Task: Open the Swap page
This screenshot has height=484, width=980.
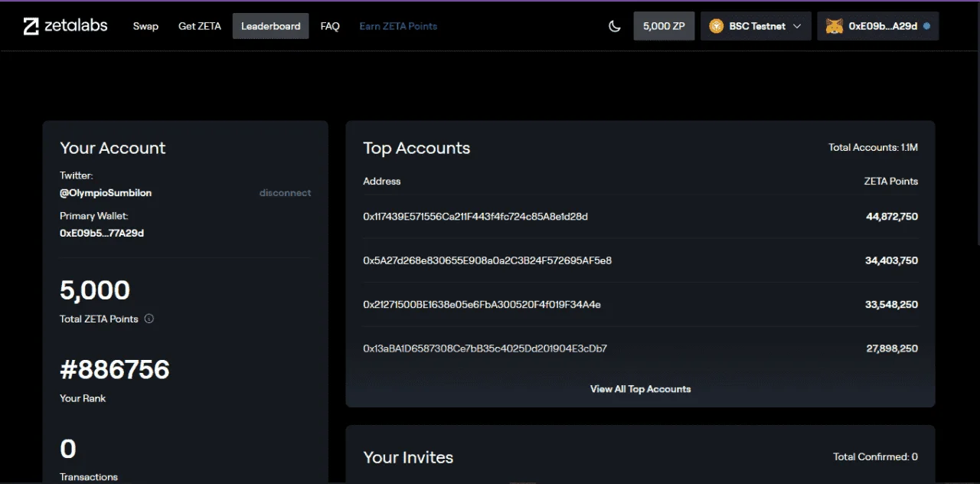Action: coord(145,26)
